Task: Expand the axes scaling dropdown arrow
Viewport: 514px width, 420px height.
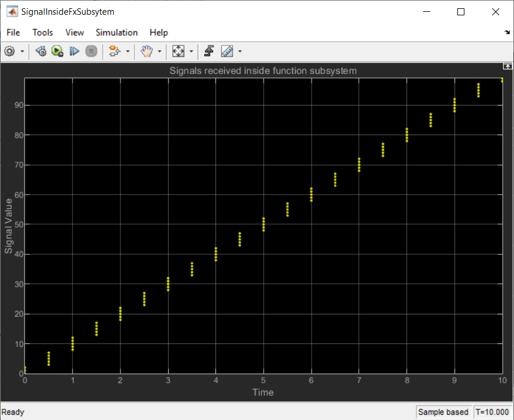Action: pyautogui.click(x=191, y=52)
